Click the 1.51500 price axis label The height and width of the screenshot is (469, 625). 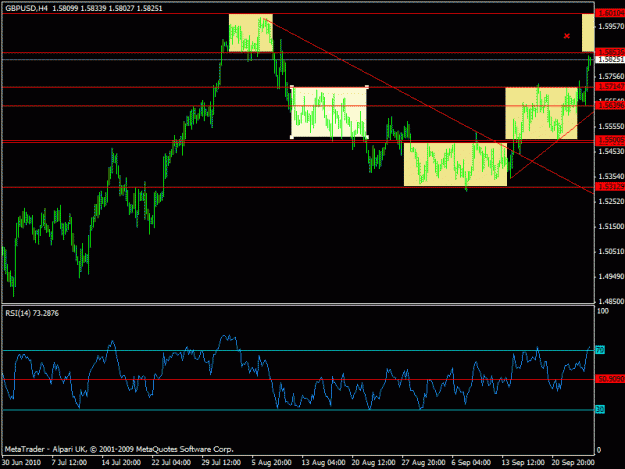611,226
